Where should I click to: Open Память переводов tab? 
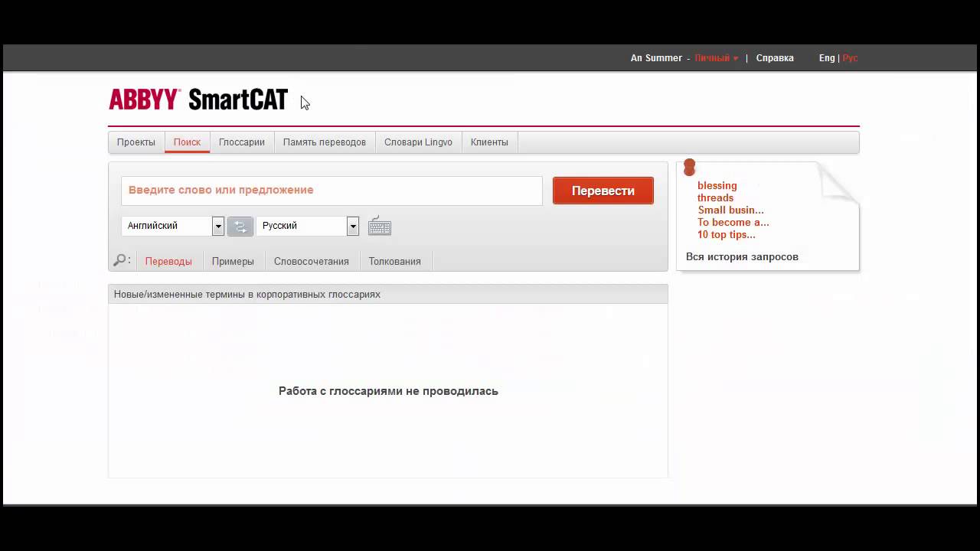click(x=325, y=142)
